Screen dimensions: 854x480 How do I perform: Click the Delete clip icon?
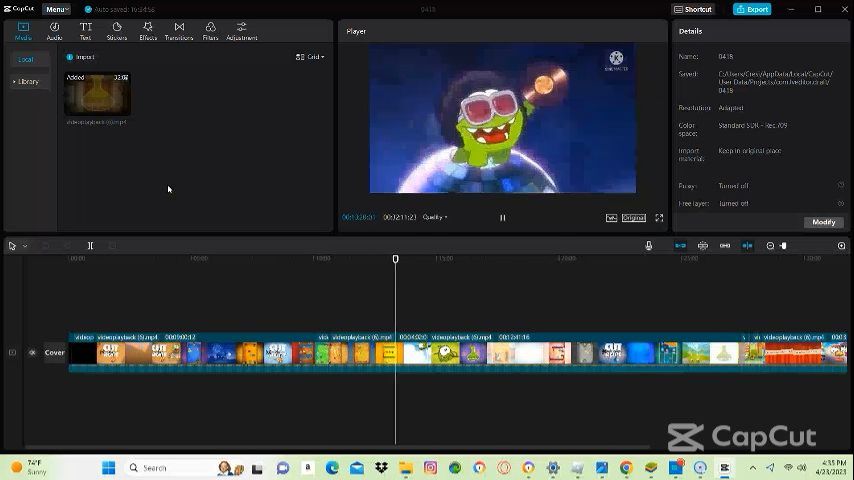(112, 246)
